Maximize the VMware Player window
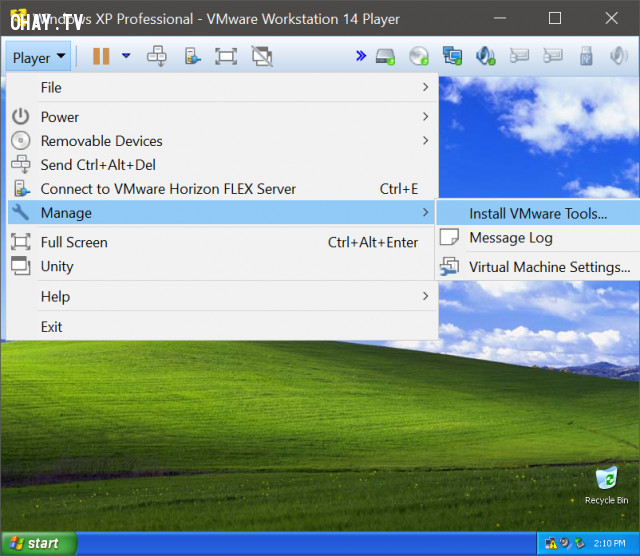 click(555, 18)
